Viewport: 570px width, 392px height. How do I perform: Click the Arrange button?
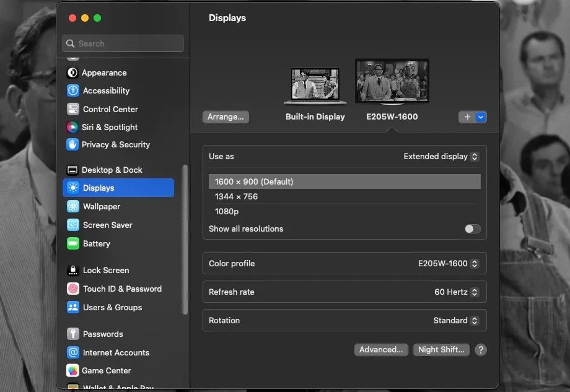(x=225, y=116)
